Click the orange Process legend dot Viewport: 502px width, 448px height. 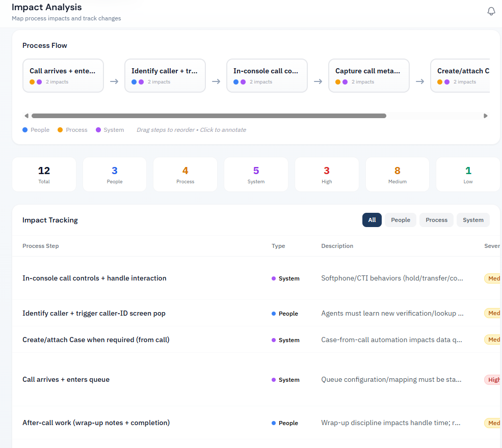pos(60,130)
